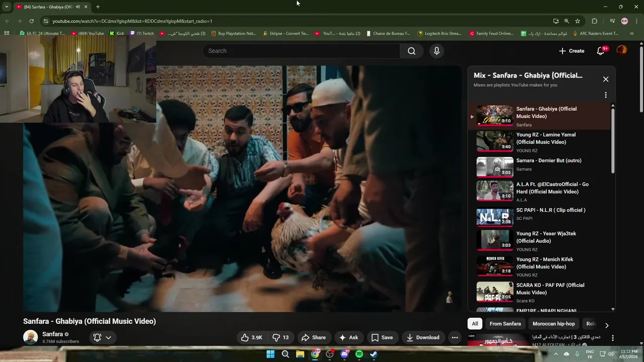The width and height of the screenshot is (644, 362).
Task: Bookmark this page with star icon
Action: 578,21
